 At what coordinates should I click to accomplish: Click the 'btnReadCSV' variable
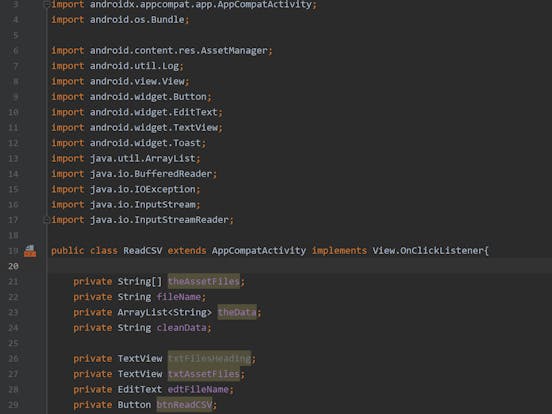pyautogui.click(x=184, y=405)
